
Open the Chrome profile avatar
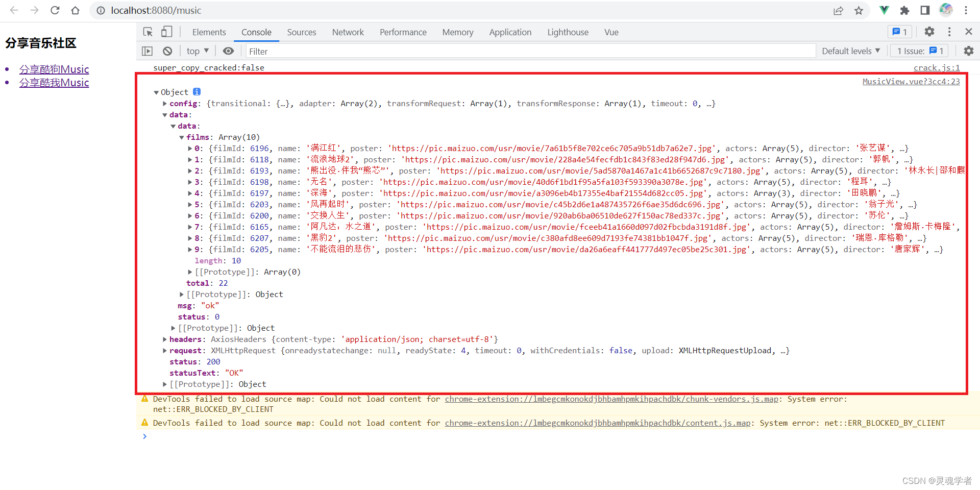click(946, 10)
